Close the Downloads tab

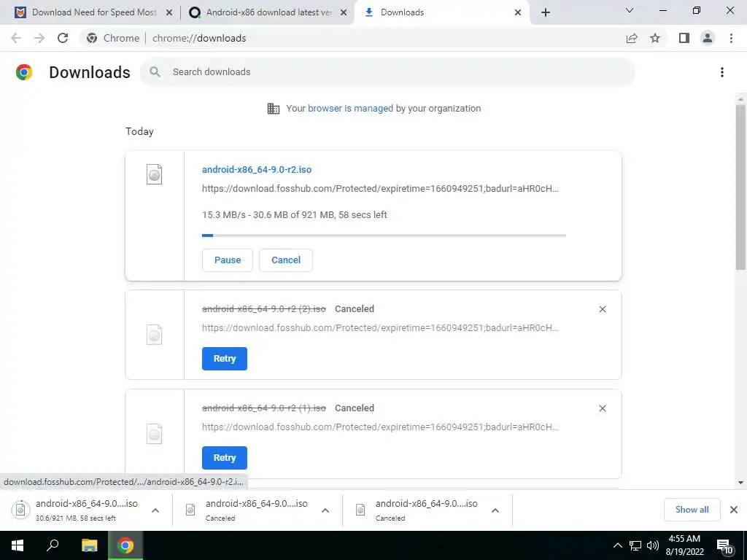[x=518, y=13]
